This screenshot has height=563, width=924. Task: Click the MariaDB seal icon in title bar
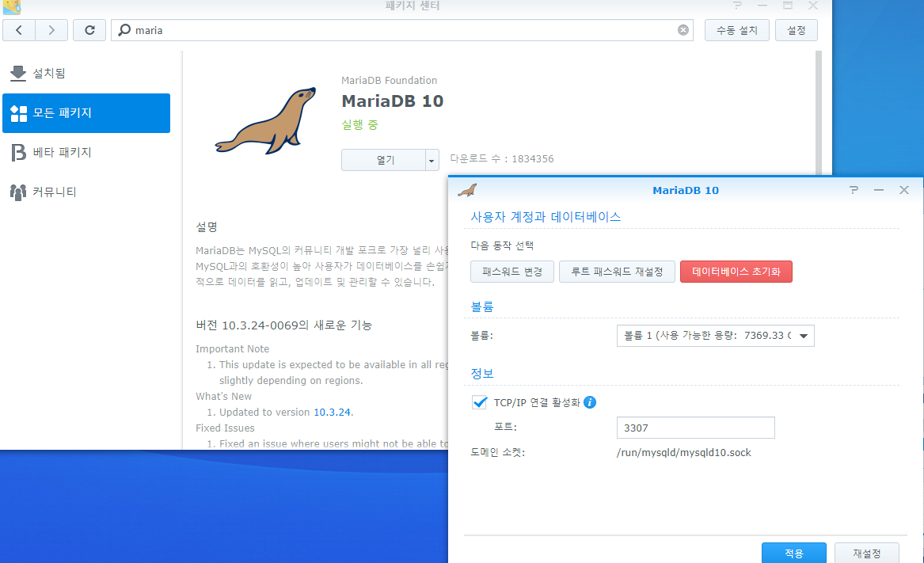pyautogui.click(x=467, y=190)
